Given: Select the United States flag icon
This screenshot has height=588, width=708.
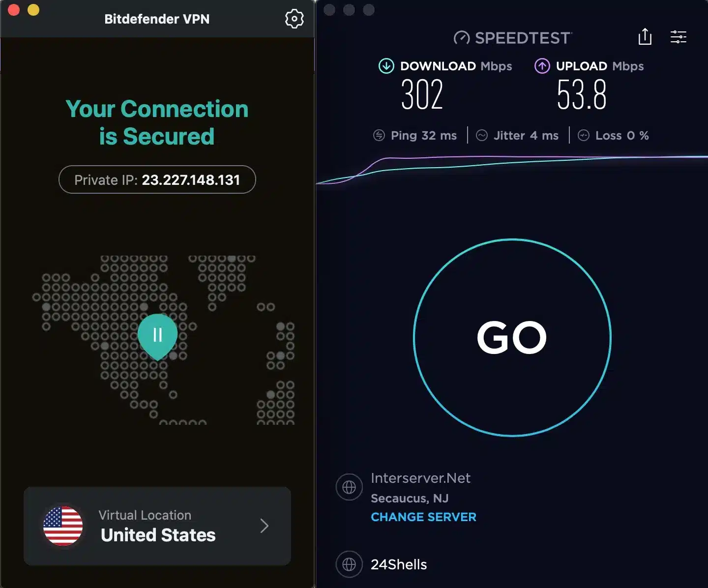Looking at the screenshot, I should click(x=63, y=526).
